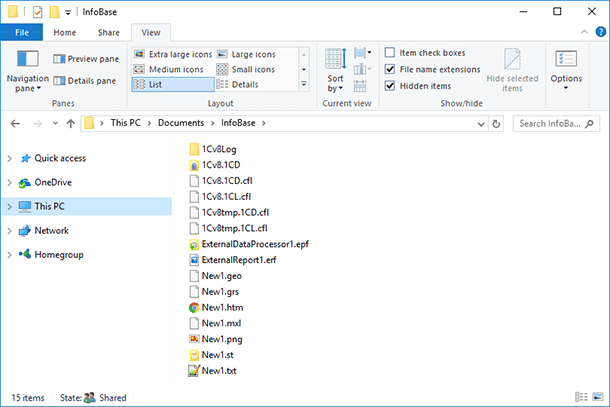Refresh the InfoBase folder
The width and height of the screenshot is (610, 407).
[x=496, y=124]
